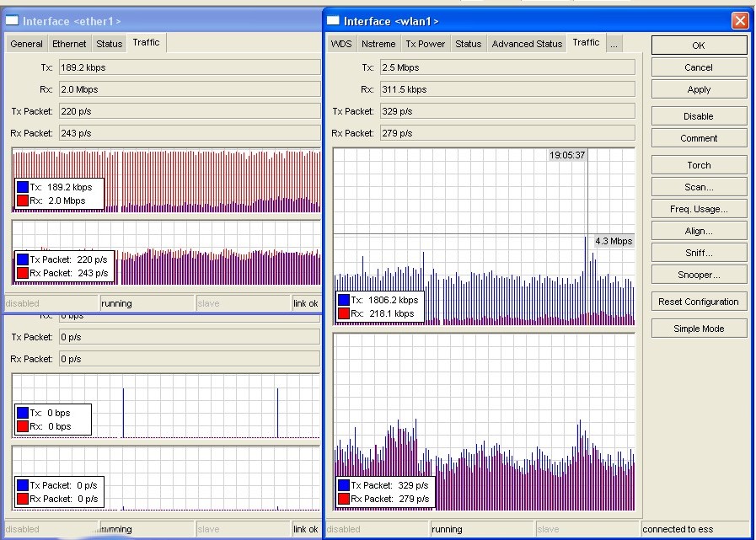Click the wlan1 window title icon
This screenshot has height=540, width=756.
(x=333, y=21)
